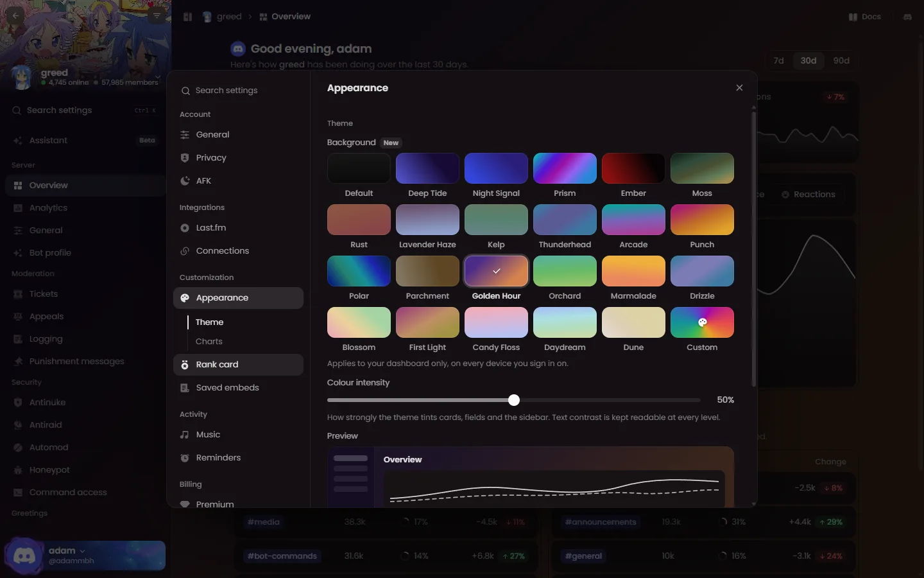
Task: Pick the Ember background swatch
Action: [633, 168]
